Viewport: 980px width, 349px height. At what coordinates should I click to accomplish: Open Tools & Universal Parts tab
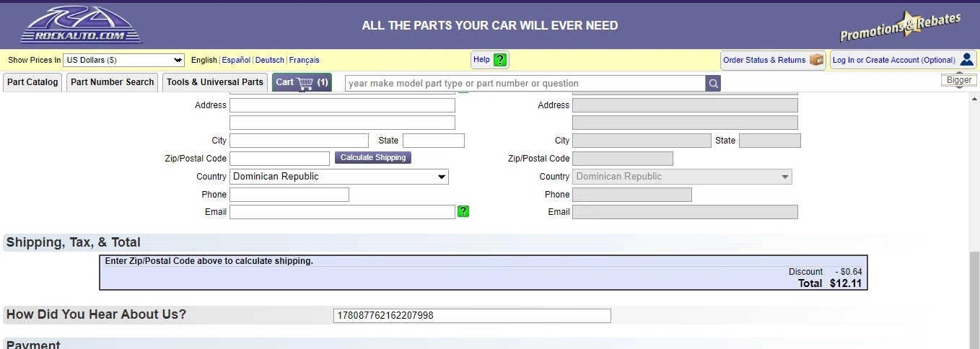(x=215, y=82)
